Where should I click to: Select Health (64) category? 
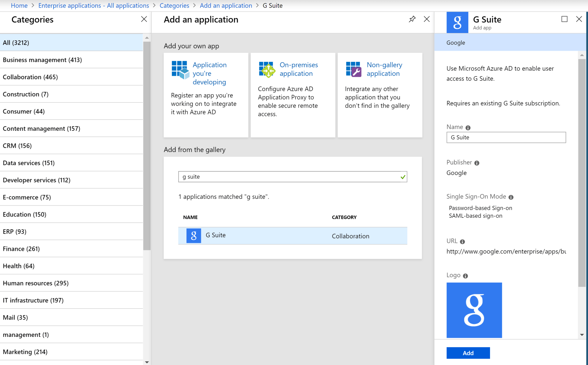(71, 266)
